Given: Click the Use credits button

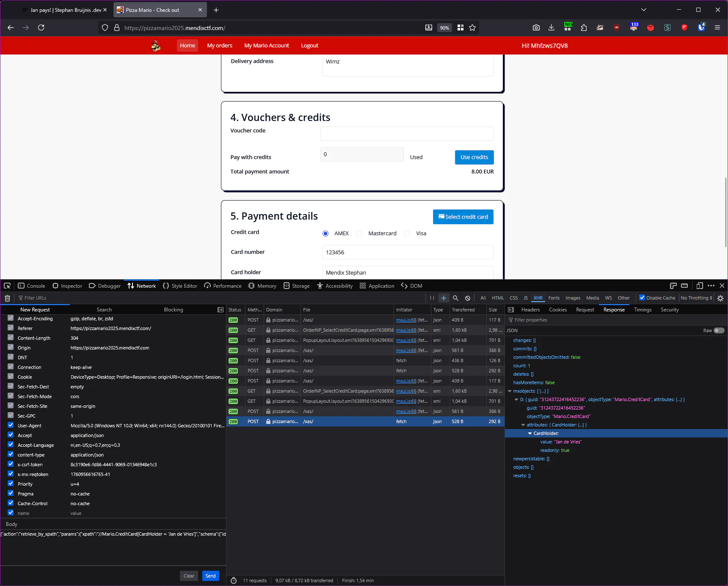Looking at the screenshot, I should pyautogui.click(x=474, y=157).
